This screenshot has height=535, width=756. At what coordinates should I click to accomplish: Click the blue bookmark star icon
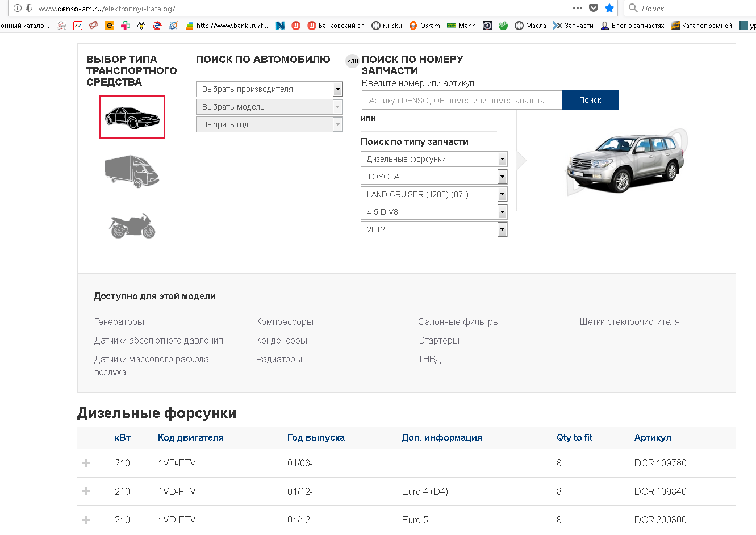[609, 8]
